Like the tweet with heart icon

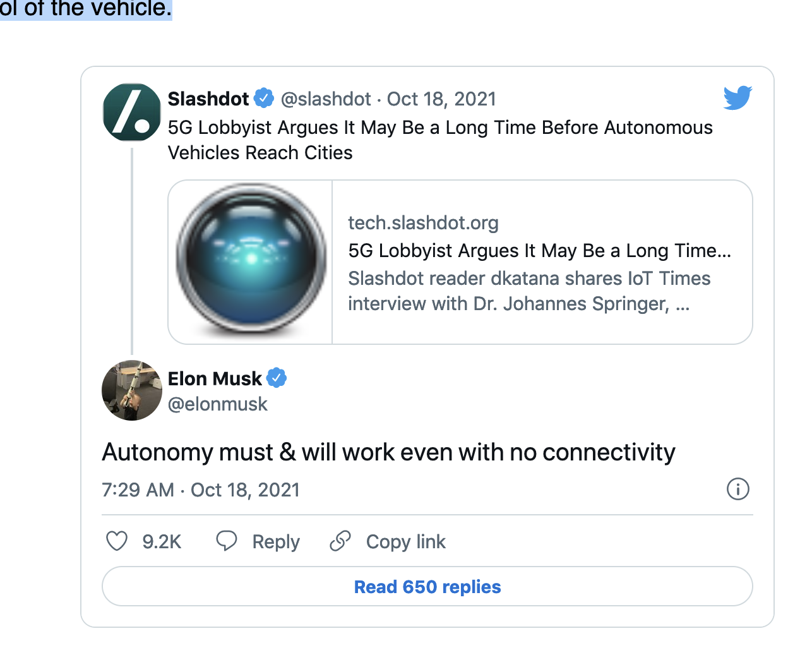[117, 541]
